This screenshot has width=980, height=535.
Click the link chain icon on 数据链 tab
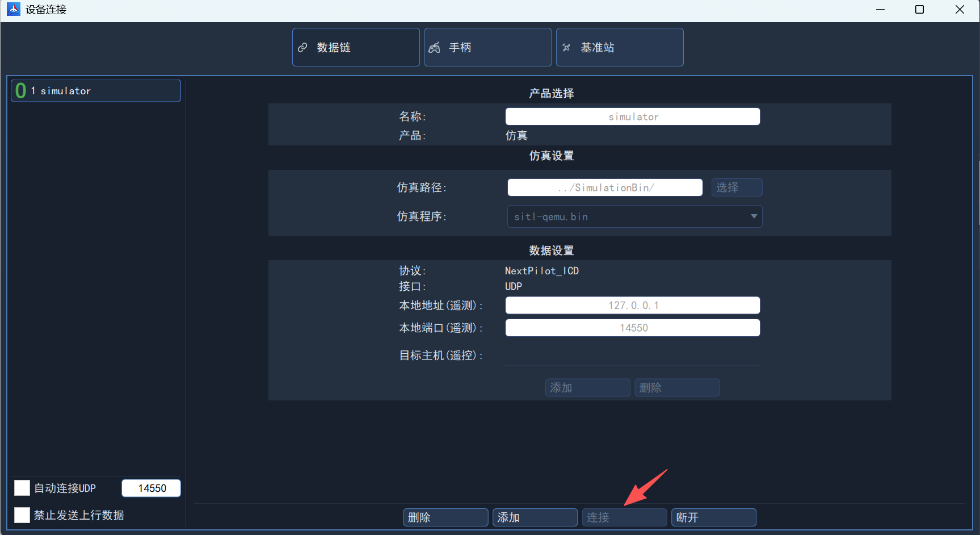pyautogui.click(x=303, y=48)
